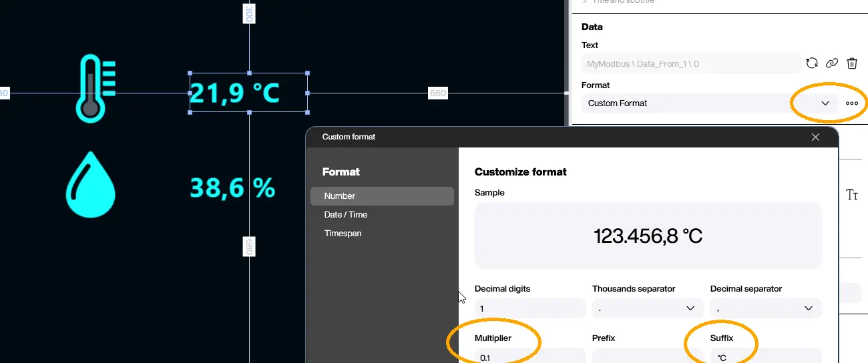Screen dimensions: 868x363
Task: Open the Thousands separator dropdown
Action: tap(647, 308)
